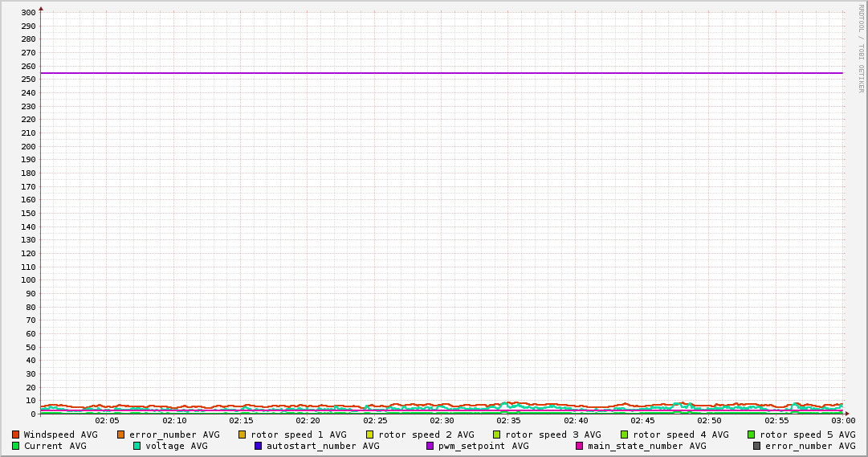
Task: Click the 03:00 time axis label
Action: coord(843,421)
